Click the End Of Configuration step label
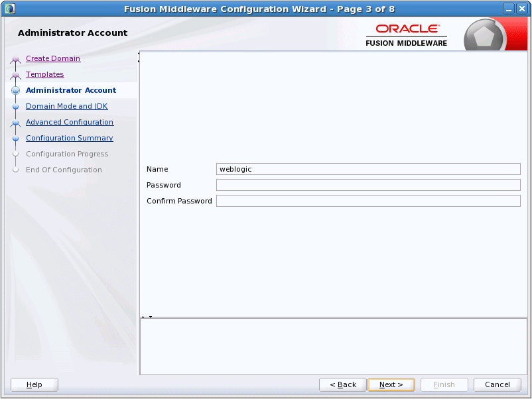Image resolution: width=532 pixels, height=399 pixels. 64,170
